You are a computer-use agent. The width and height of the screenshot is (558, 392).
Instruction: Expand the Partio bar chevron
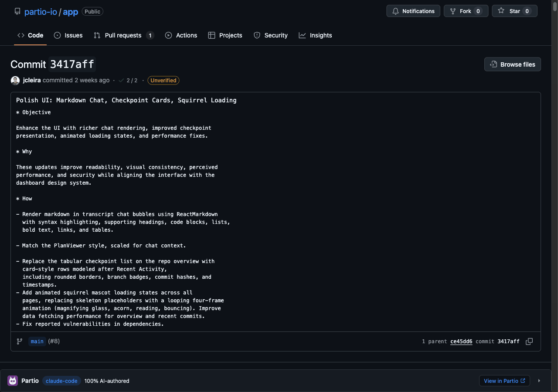[x=539, y=381]
